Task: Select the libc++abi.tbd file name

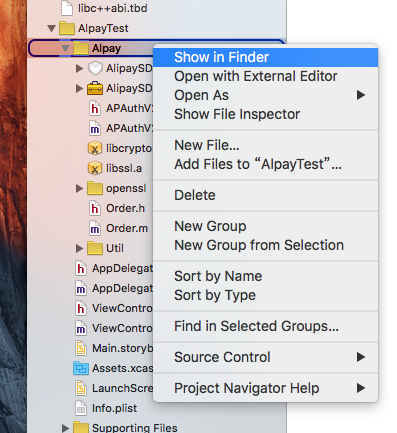Action: coord(113,8)
